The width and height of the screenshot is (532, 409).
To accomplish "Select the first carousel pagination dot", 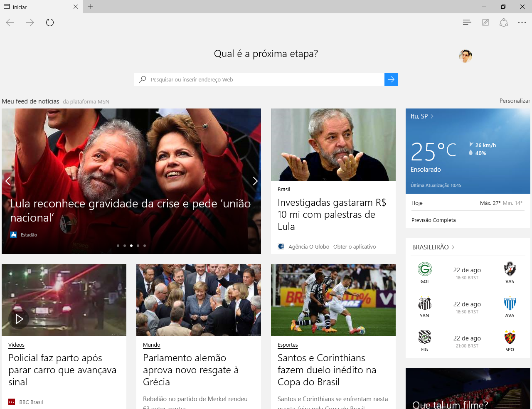I will point(118,246).
